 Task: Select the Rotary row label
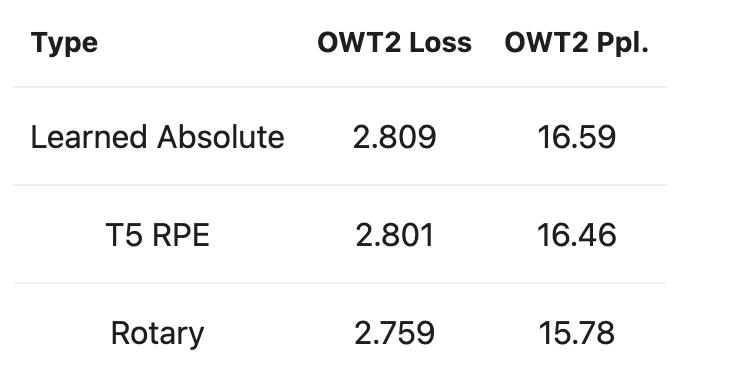(158, 334)
